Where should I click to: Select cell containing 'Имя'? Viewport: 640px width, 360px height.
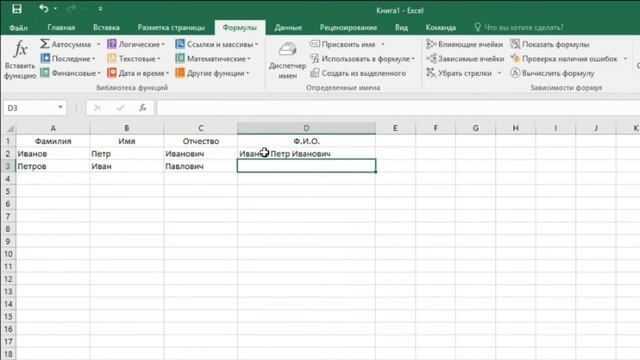pyautogui.click(x=127, y=141)
